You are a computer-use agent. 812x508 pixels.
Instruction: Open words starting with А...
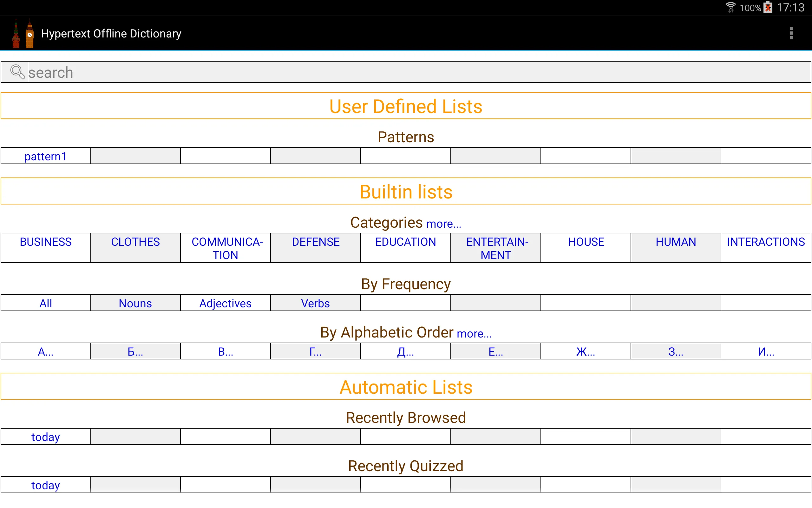pos(46,352)
